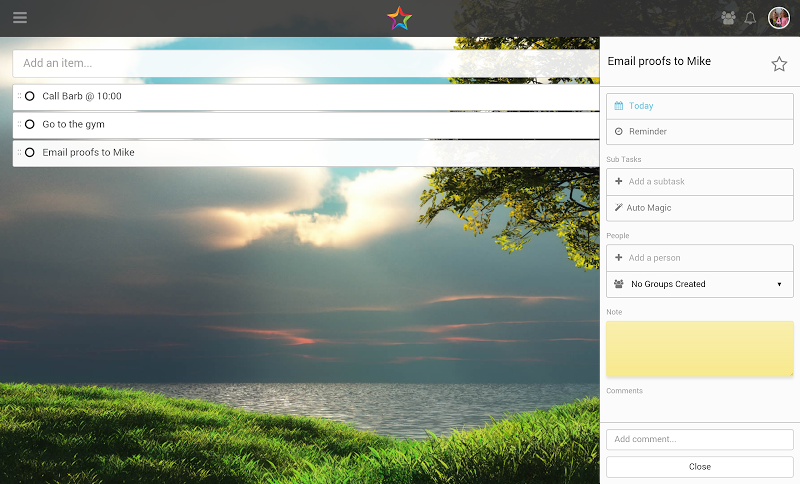
Task: Click the plus icon for Add a subtask
Action: tap(618, 181)
